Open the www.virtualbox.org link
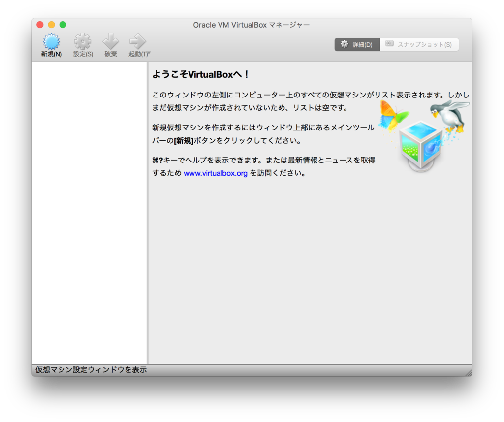The image size is (504, 422). [x=216, y=173]
